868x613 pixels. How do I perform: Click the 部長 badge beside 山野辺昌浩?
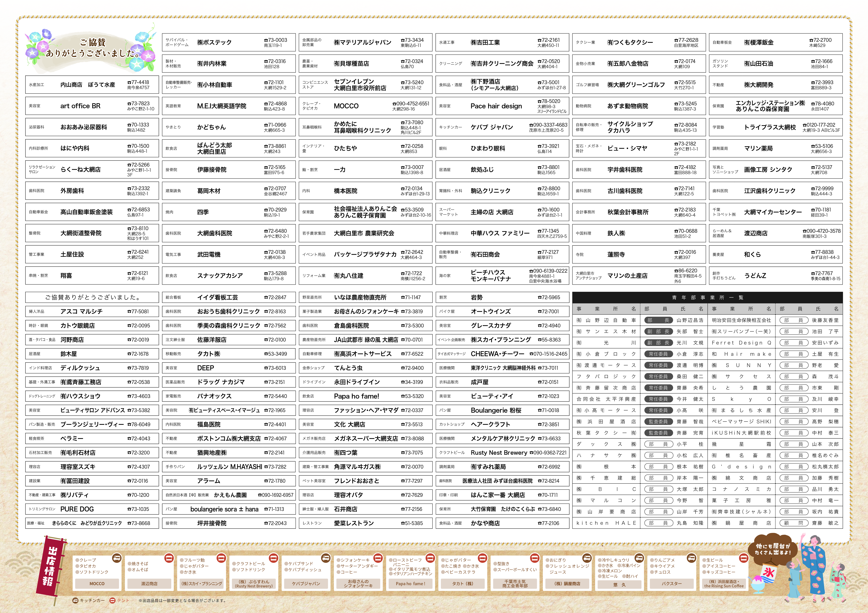pos(658,320)
